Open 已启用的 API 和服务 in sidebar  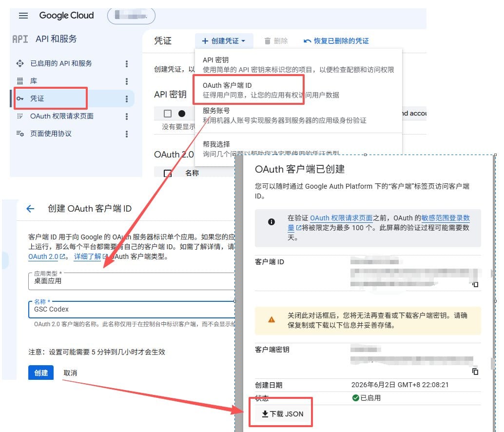pyautogui.click(x=61, y=63)
